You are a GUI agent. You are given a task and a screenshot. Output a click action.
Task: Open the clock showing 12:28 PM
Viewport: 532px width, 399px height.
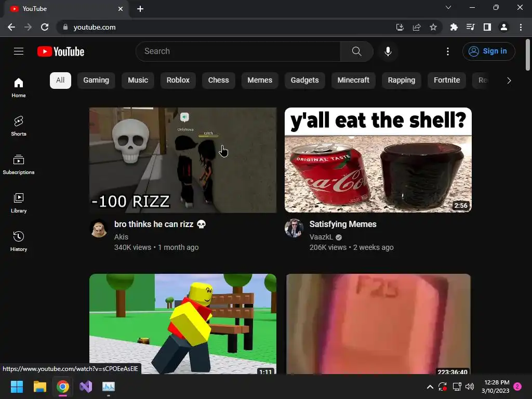point(495,387)
